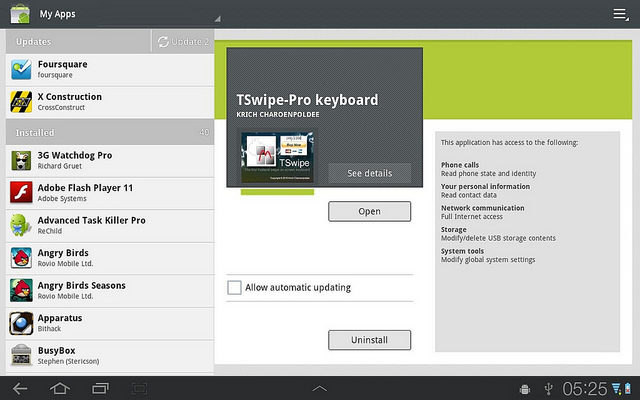Image resolution: width=640 pixels, height=400 pixels.
Task: Tap the System tools permission
Action: click(488, 256)
